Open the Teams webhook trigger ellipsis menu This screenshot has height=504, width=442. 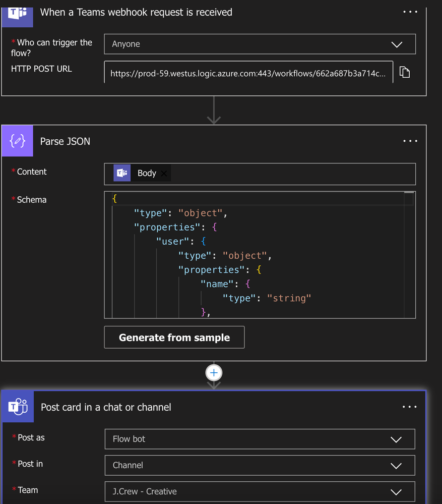(x=410, y=12)
